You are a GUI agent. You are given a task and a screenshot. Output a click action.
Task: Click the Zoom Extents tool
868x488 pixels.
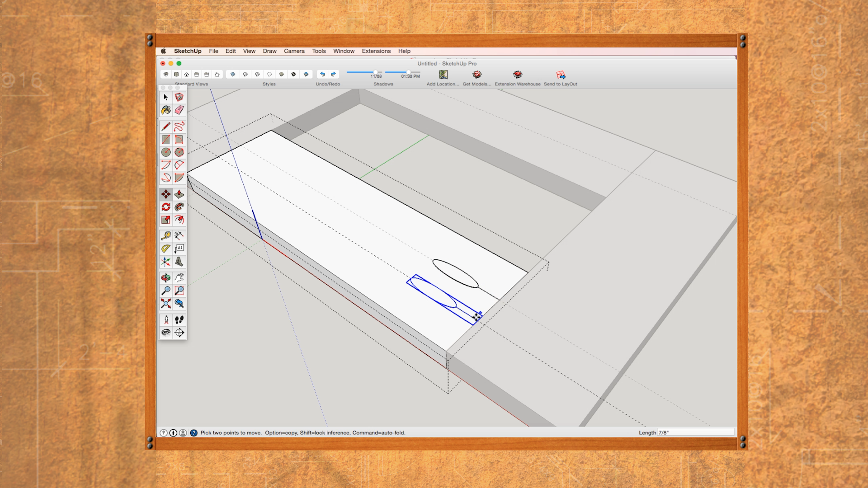(x=166, y=304)
